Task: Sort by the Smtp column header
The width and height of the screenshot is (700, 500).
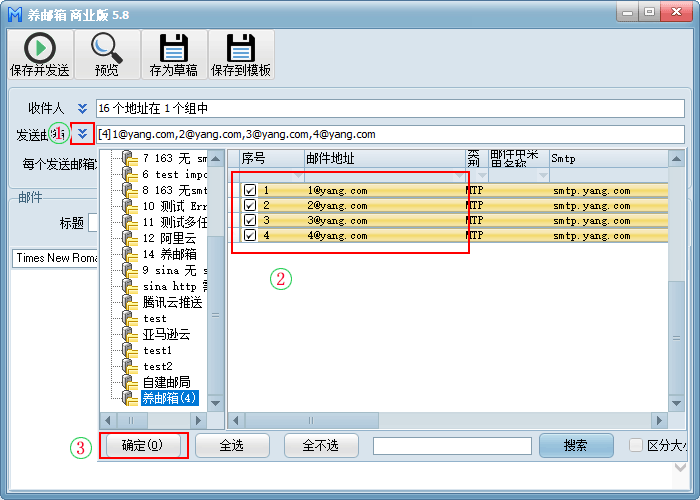Action: 608,158
